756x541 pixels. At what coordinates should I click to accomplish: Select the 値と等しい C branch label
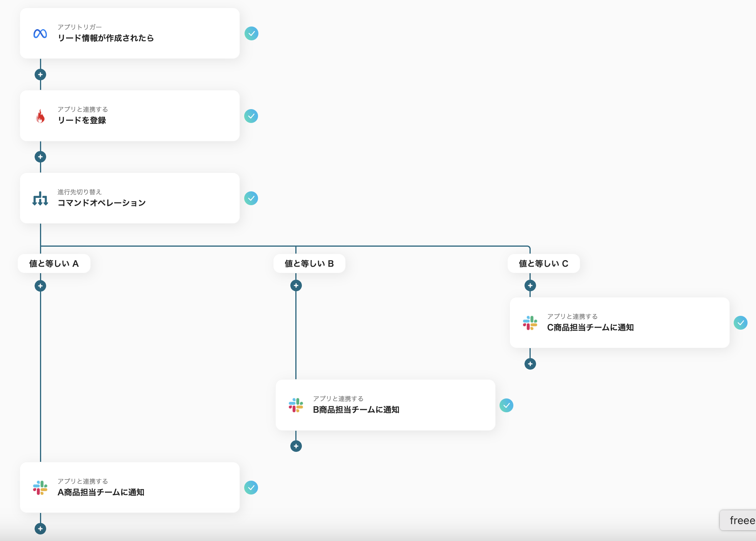click(543, 264)
